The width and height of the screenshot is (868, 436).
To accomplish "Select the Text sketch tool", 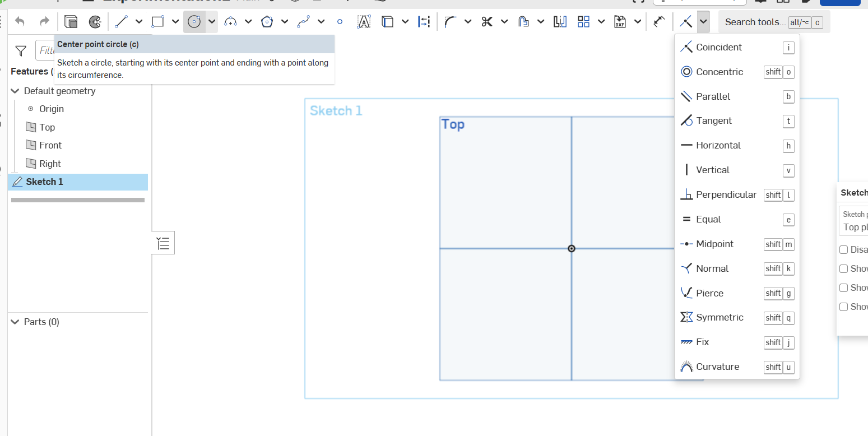I will pyautogui.click(x=364, y=22).
